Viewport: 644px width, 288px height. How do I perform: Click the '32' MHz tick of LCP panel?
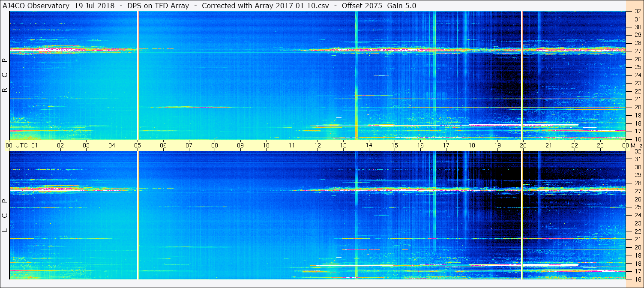pos(637,151)
